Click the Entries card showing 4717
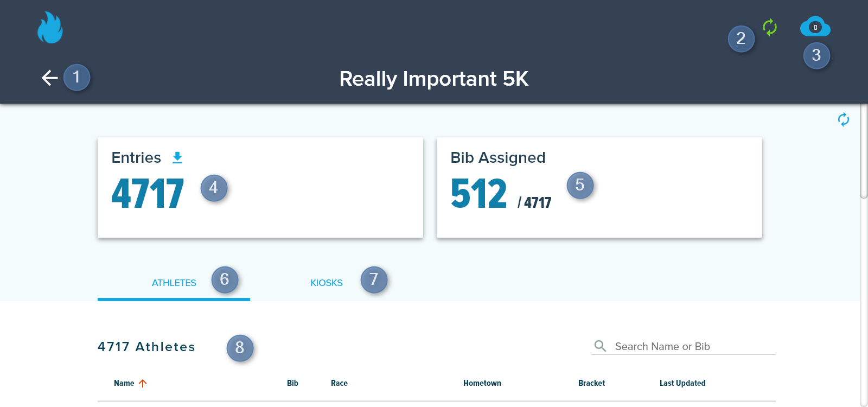The image size is (868, 407). pos(260,187)
